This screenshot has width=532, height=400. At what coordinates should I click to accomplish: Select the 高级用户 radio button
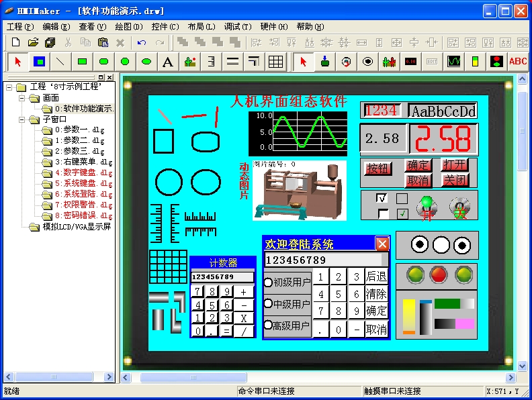pos(268,326)
